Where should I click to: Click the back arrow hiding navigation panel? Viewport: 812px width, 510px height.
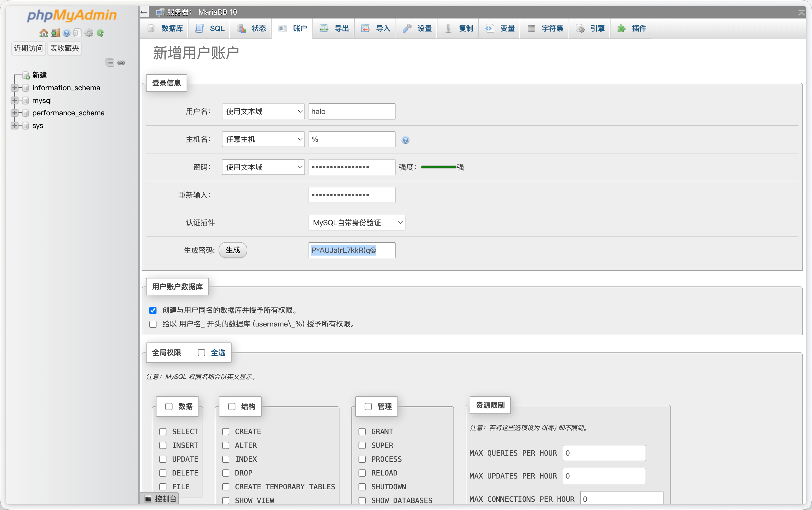click(144, 12)
